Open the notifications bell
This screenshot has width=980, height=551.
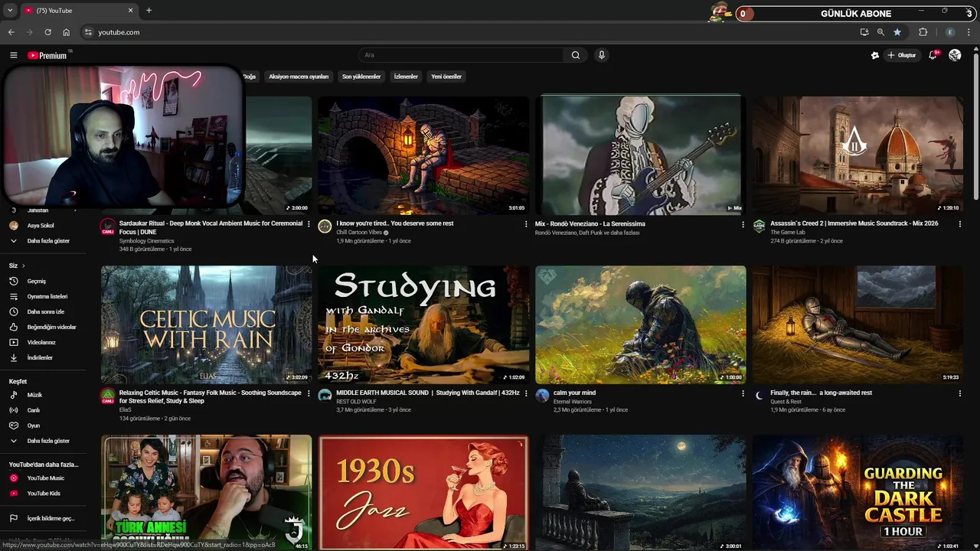pos(933,55)
